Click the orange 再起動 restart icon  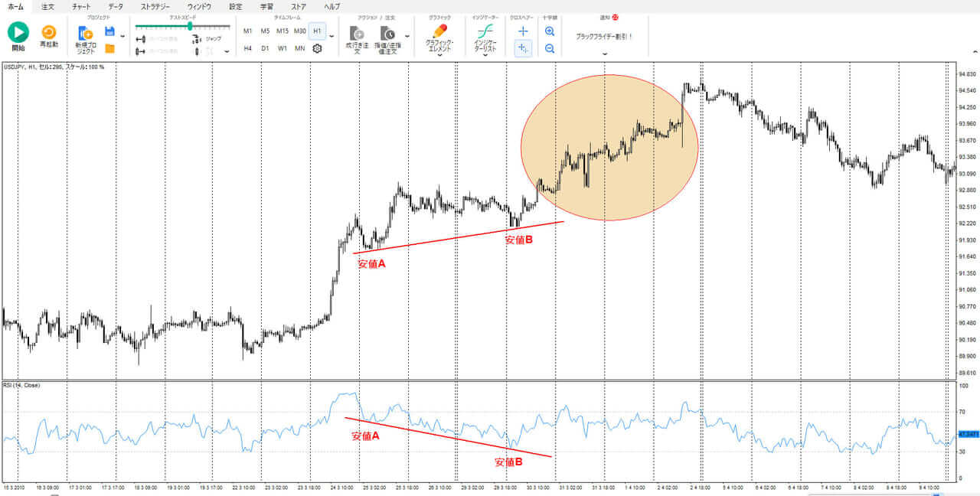coord(49,32)
